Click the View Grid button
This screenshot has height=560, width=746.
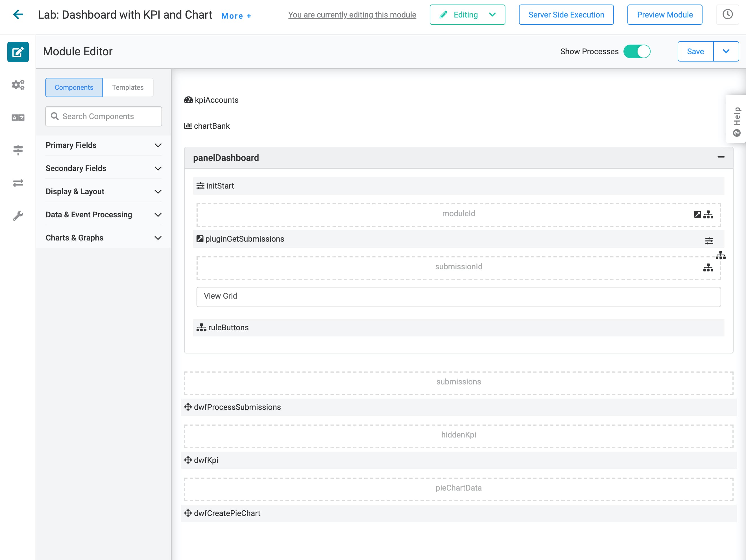[x=458, y=297]
